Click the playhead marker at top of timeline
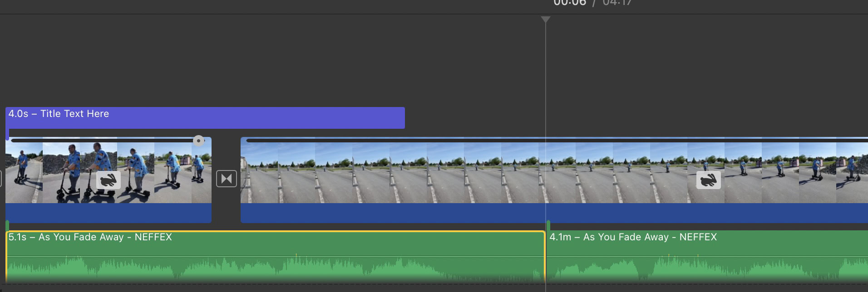The image size is (868, 292). click(x=546, y=19)
